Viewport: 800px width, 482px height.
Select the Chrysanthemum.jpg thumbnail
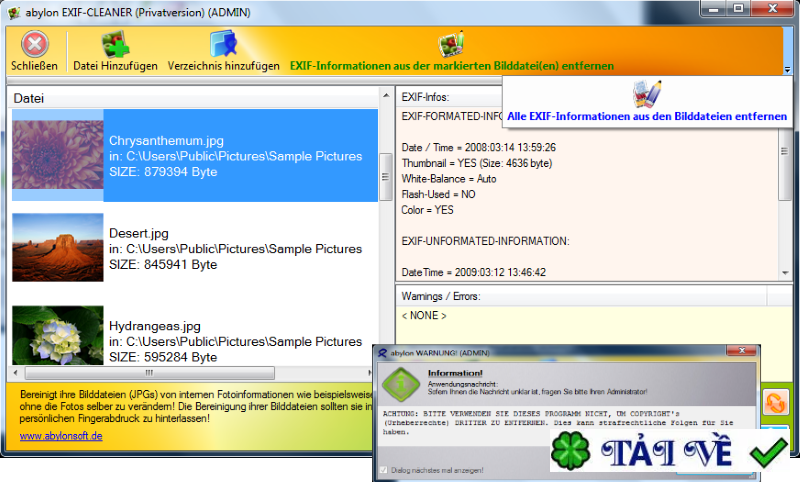pos(58,155)
